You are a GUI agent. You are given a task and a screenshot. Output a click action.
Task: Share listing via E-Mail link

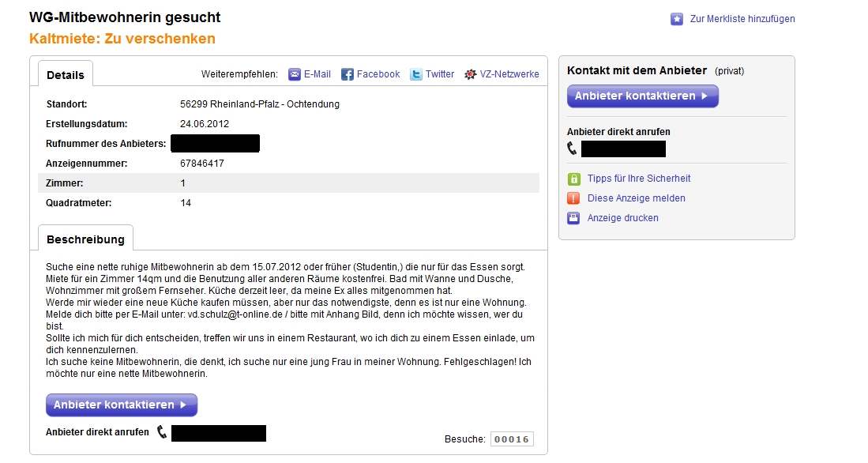[318, 74]
